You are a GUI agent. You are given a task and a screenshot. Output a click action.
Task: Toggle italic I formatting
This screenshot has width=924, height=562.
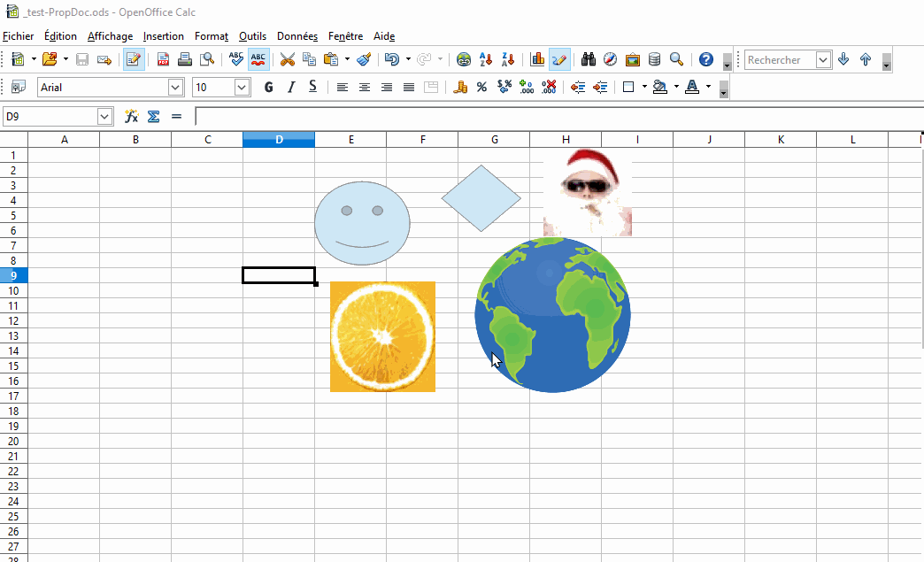(x=290, y=88)
